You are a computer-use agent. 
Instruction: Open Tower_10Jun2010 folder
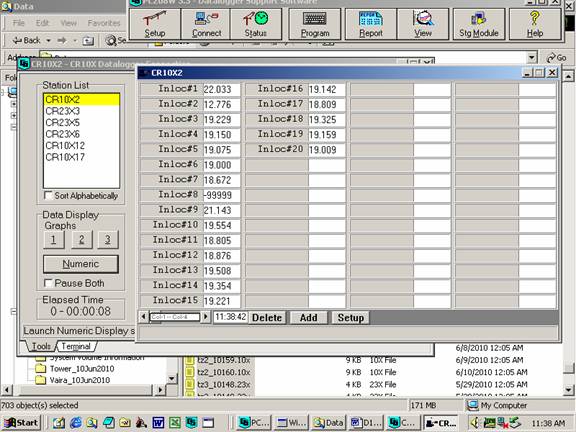[x=82, y=368]
